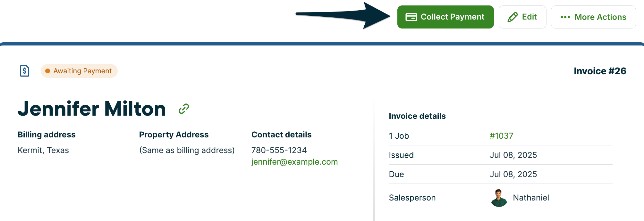Screen dimensions: 644x221
Task: Click the Kermit, Texas billing address
Action: 43,150
